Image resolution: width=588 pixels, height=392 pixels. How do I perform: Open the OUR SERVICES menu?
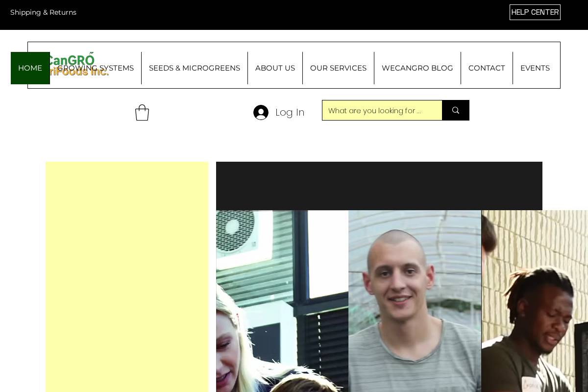coord(338,68)
